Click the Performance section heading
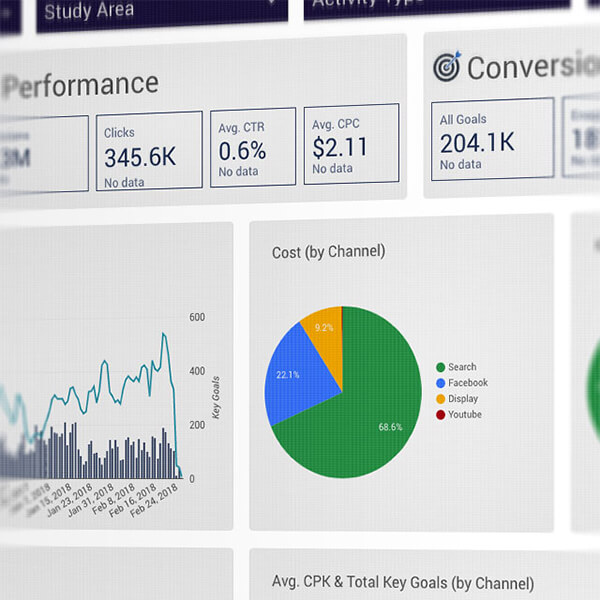600x600 pixels. tap(80, 85)
